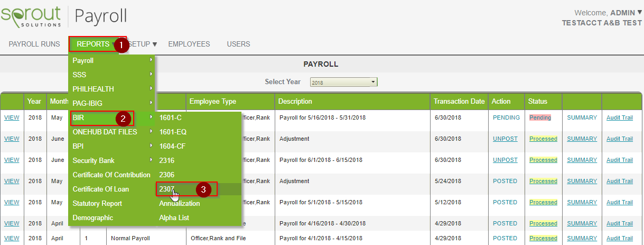Viewport: 644px width, 245px height.
Task: Click the TESTACCT A&B TEST account name
Action: tap(602, 23)
